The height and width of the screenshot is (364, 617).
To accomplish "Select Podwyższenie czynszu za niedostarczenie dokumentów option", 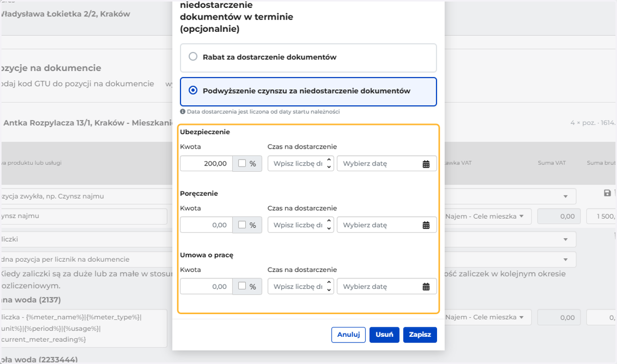I will coord(308,92).
